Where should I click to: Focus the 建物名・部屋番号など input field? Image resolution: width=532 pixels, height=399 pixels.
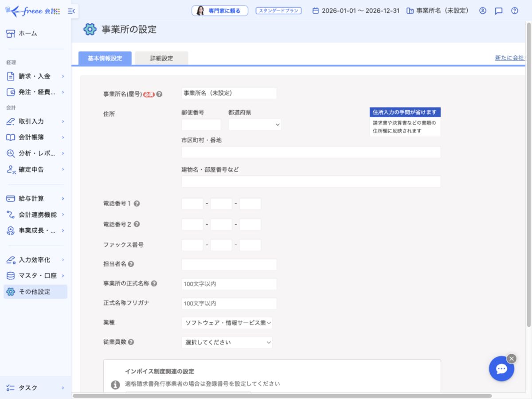[x=311, y=181]
